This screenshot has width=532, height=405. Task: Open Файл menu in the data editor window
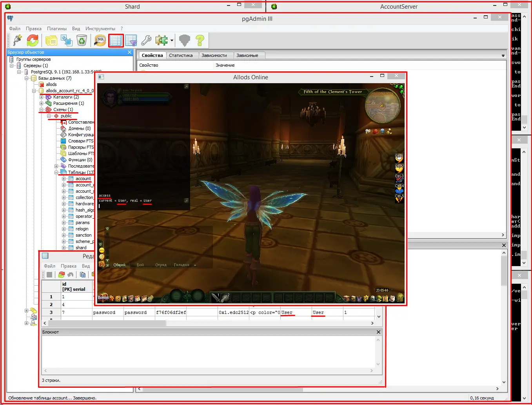(49, 266)
